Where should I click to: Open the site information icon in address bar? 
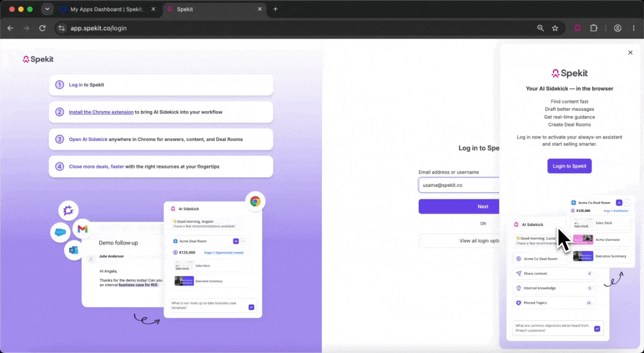pyautogui.click(x=61, y=28)
